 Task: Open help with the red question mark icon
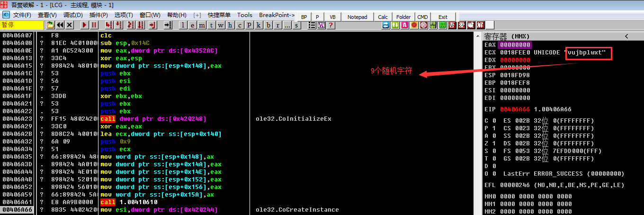coord(331,25)
